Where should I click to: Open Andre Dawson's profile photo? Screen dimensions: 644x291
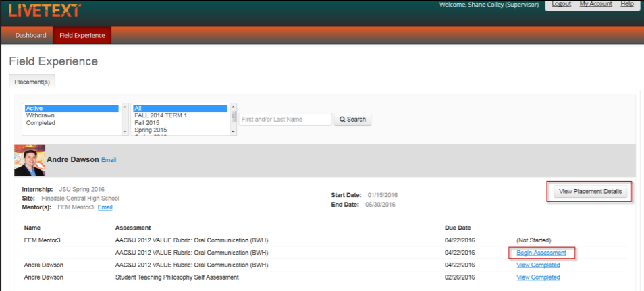[30, 160]
